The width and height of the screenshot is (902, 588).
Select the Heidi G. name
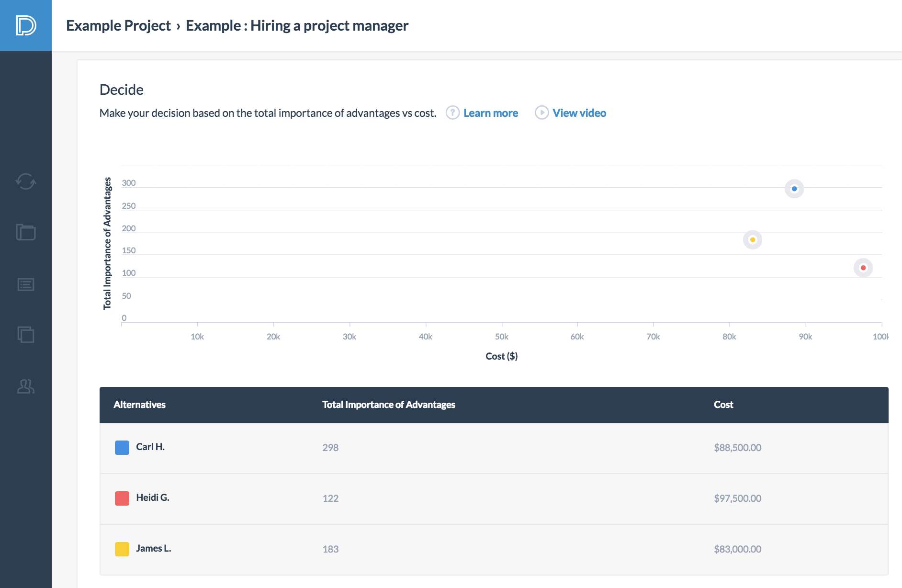(153, 498)
